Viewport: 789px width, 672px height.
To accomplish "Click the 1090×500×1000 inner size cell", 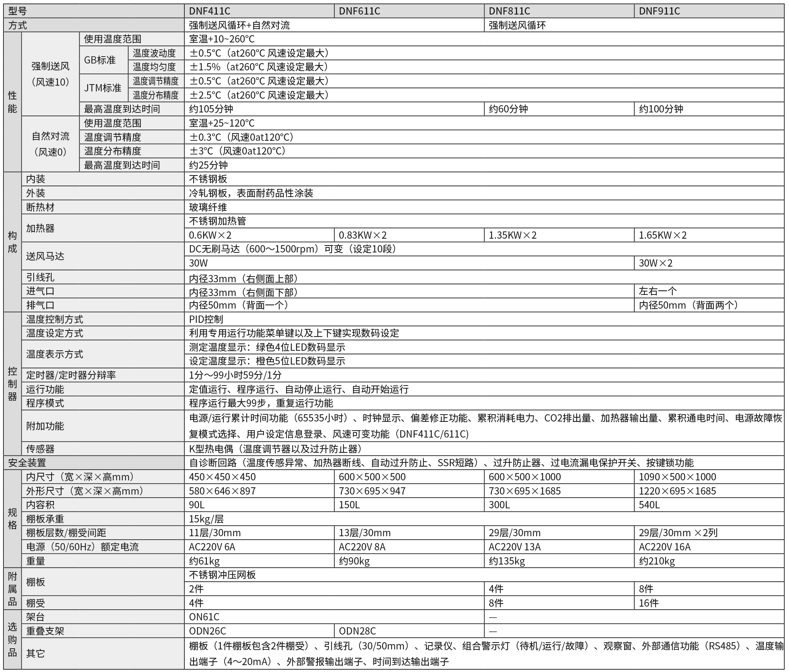I will [x=709, y=477].
